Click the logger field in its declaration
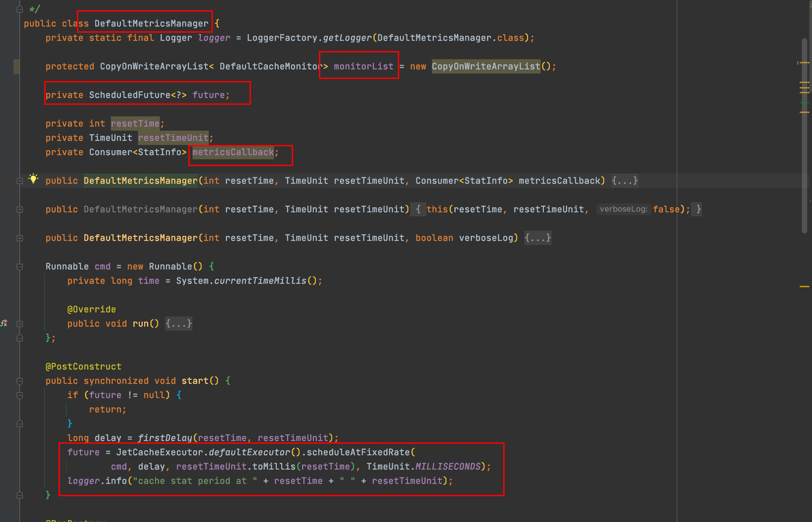Image resolution: width=812 pixels, height=522 pixels. 214,38
